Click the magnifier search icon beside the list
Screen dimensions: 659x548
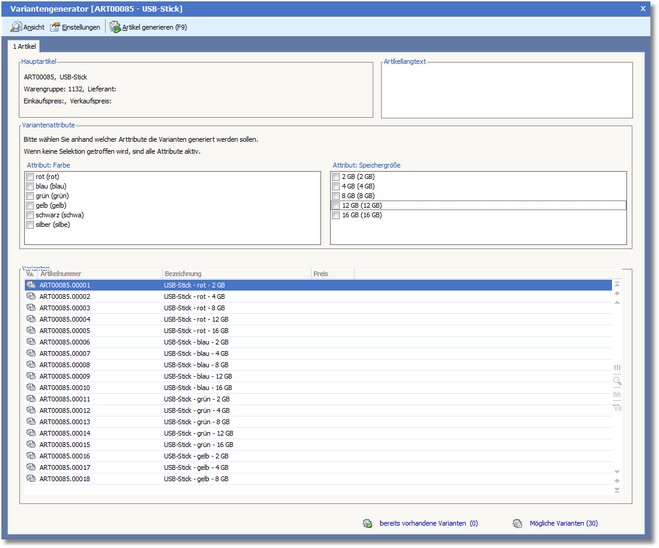[617, 381]
